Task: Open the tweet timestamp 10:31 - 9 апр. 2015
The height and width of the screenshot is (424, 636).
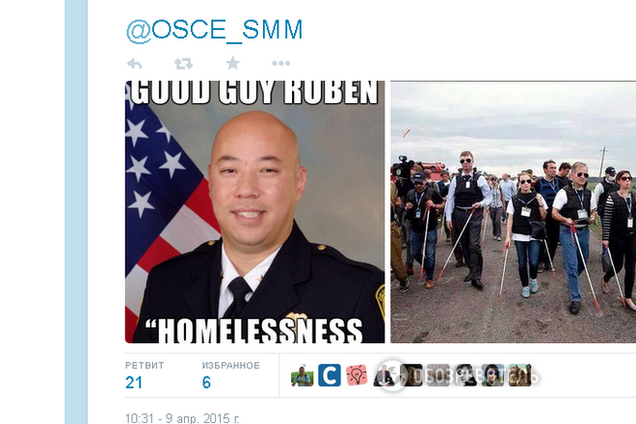Action: point(182,418)
